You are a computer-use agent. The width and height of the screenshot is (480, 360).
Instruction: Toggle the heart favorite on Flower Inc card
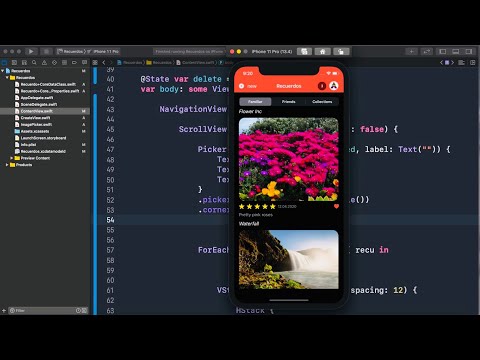point(336,206)
